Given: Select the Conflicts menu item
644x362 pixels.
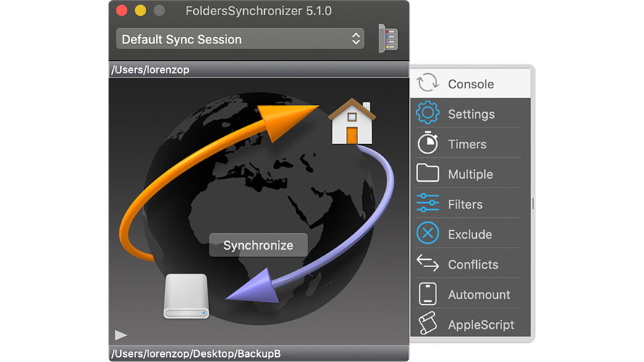Looking at the screenshot, I should [470, 264].
